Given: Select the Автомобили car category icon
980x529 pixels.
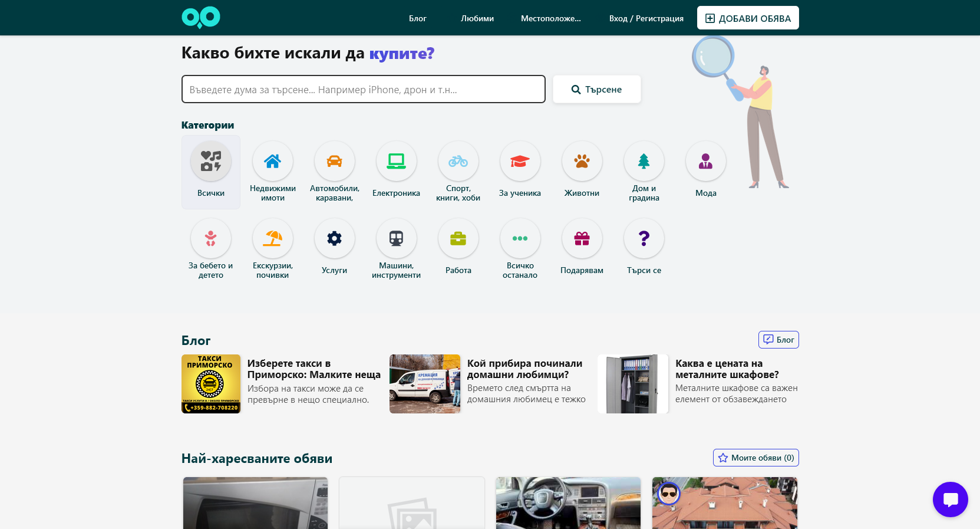Looking at the screenshot, I should pyautogui.click(x=334, y=161).
